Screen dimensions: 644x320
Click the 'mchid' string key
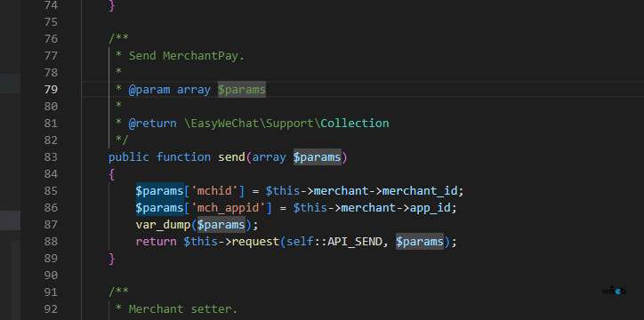[214, 191]
